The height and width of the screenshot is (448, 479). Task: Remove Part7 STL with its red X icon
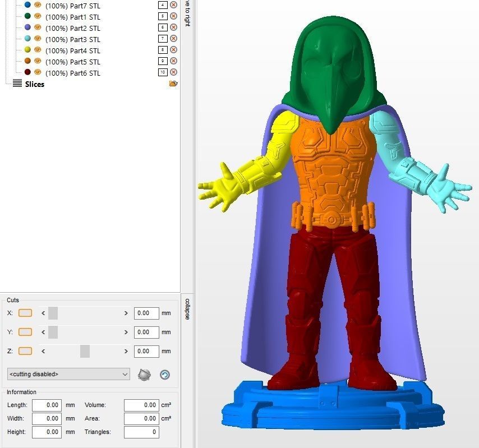point(173,4)
